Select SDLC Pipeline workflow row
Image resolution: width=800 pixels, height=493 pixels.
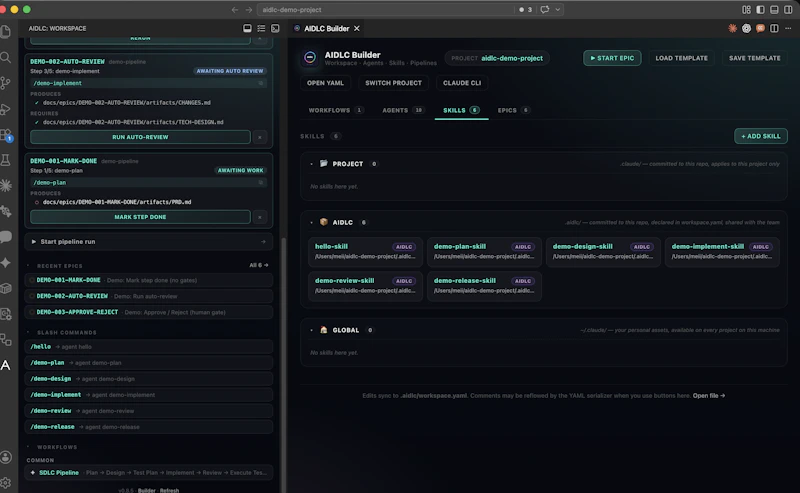148,473
